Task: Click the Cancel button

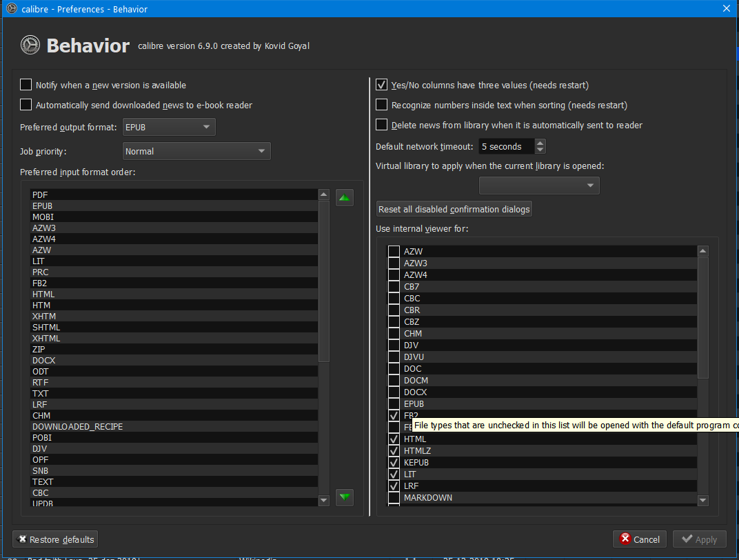Action: pos(640,539)
